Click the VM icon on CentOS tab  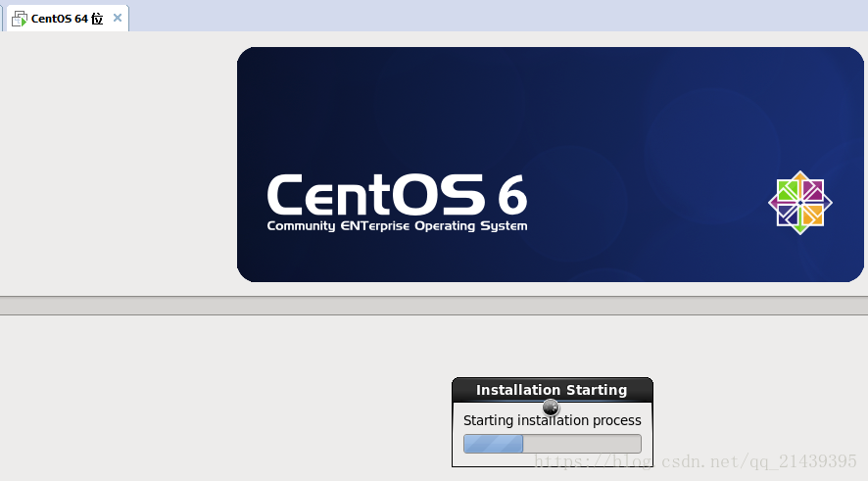point(20,19)
